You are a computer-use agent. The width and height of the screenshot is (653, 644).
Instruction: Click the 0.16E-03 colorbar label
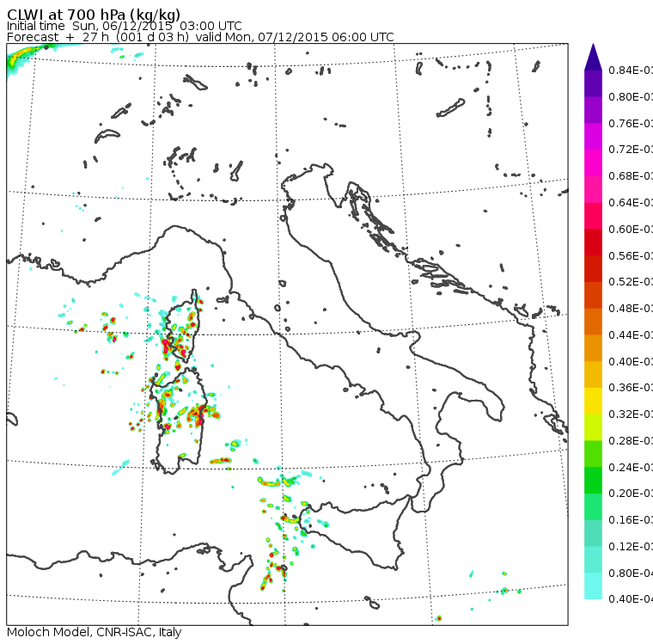(x=631, y=520)
